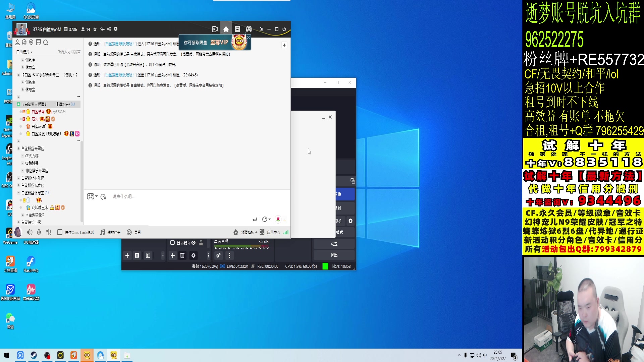Open the speech bubble dropdown in chat
This screenshot has width=644, height=362.
(266, 220)
